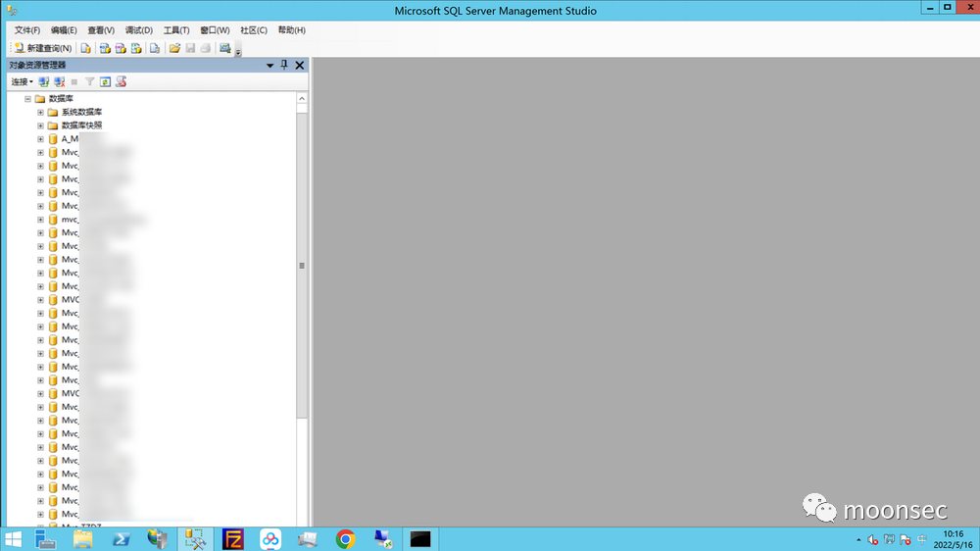Collapse the 数据库 root node
Screen dimensions: 980x551
point(27,99)
